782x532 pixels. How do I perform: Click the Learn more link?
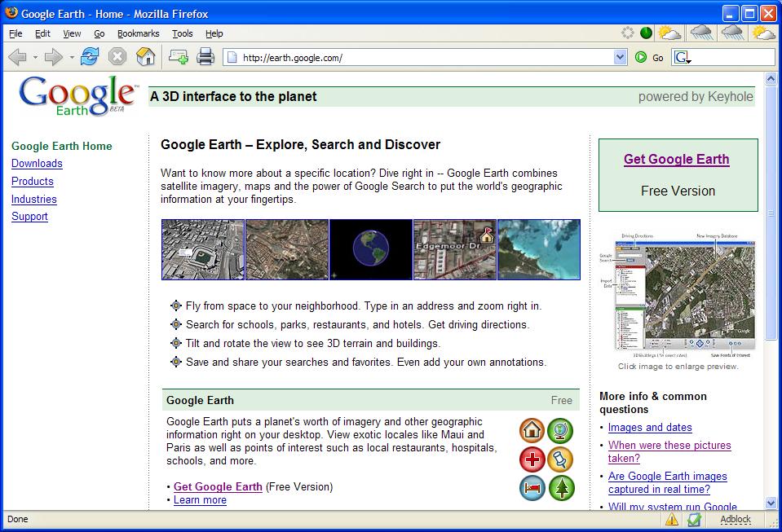pyautogui.click(x=200, y=500)
